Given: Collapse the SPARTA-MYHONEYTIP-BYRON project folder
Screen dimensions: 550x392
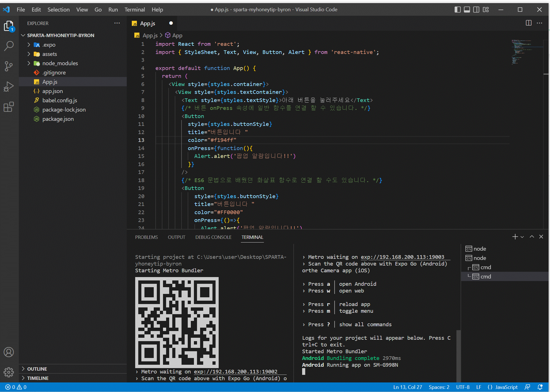Looking at the screenshot, I should click(x=73, y=35).
